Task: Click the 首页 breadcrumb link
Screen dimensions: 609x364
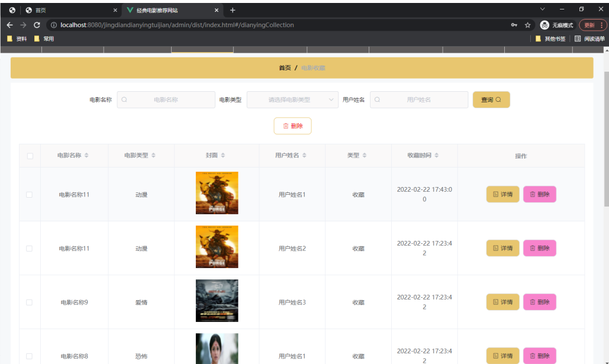Action: click(x=285, y=67)
